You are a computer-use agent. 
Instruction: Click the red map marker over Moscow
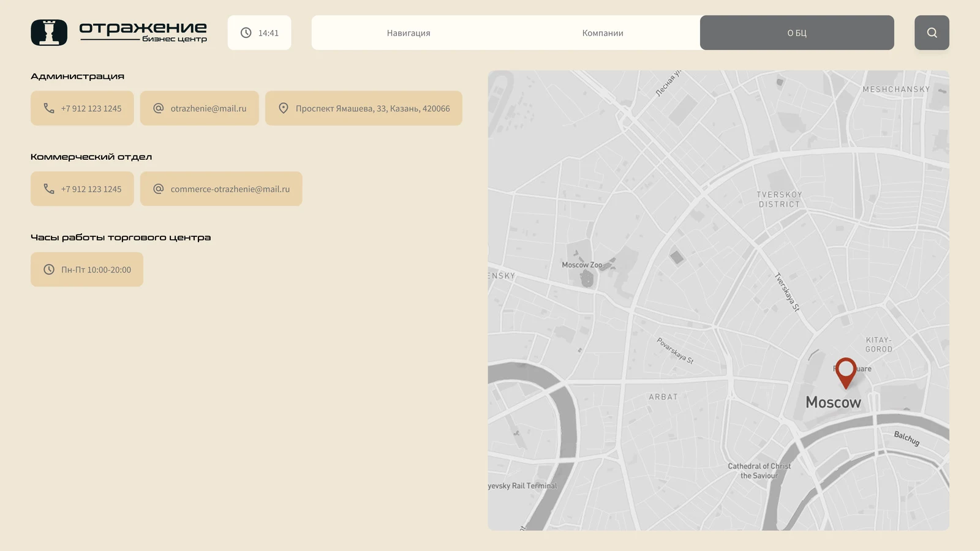(846, 373)
